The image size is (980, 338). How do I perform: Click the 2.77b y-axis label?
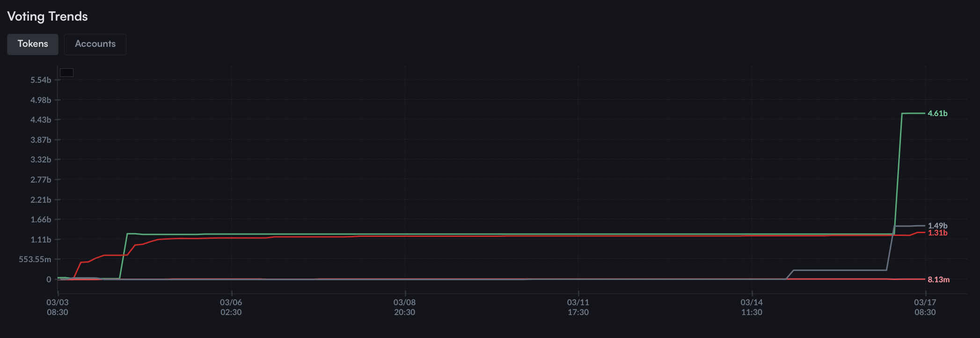click(41, 180)
